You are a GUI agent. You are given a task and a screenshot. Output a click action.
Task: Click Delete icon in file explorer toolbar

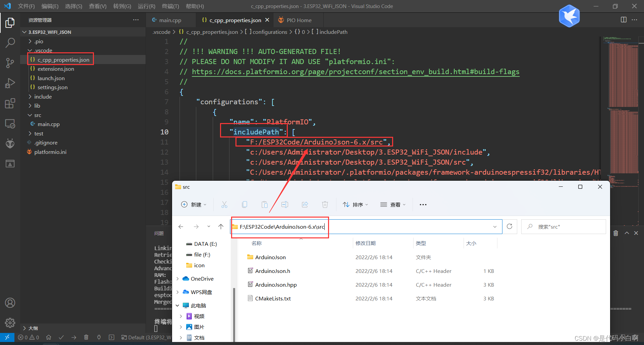[325, 205]
